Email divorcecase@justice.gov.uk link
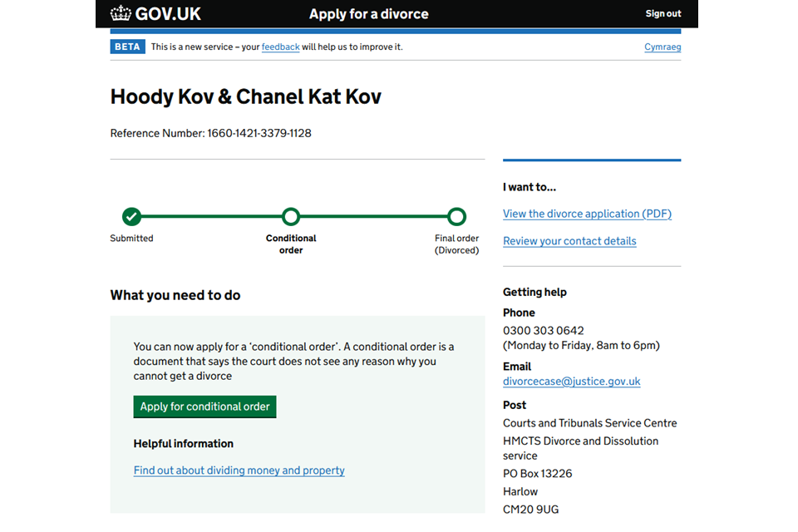798x532 pixels. tap(571, 382)
